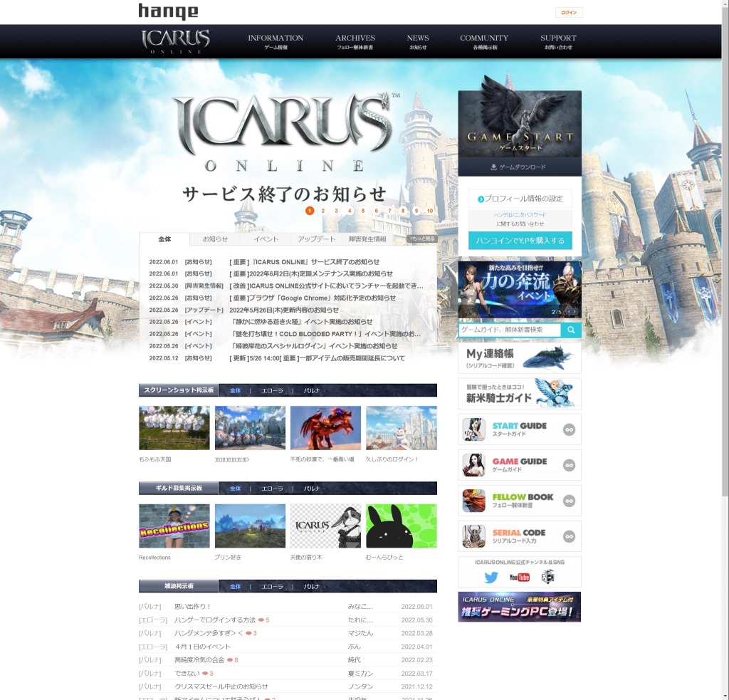Open the INFORMATION menu

tap(276, 41)
